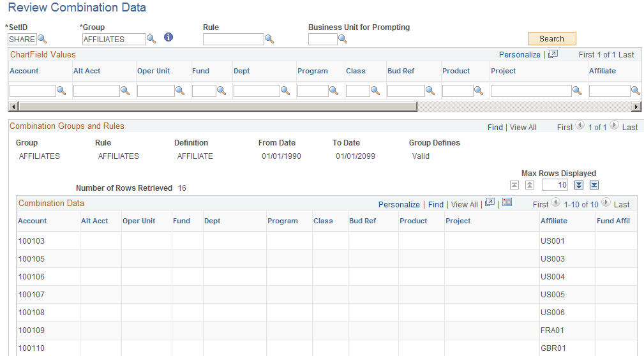Open ChartField Alt Acct lookup magnifier
644x356 pixels.
(125, 91)
